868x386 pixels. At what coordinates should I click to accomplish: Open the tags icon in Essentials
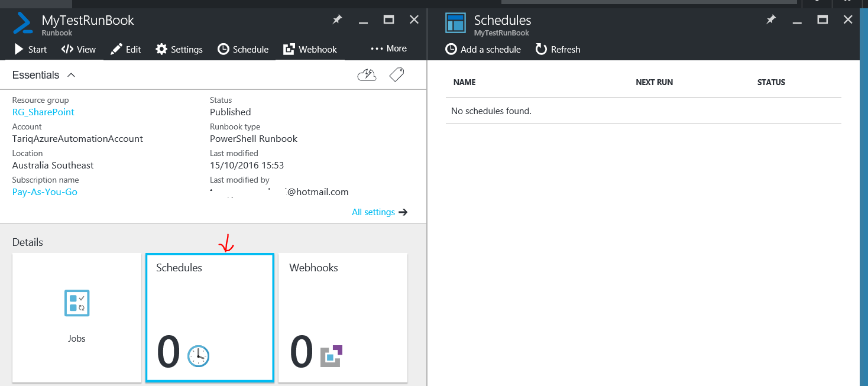coord(397,74)
